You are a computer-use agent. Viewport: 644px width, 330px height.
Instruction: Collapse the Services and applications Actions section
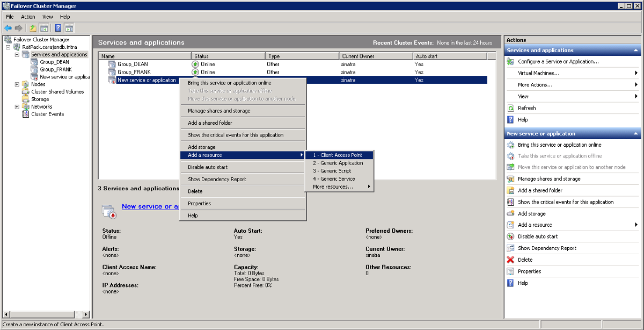[x=636, y=51]
